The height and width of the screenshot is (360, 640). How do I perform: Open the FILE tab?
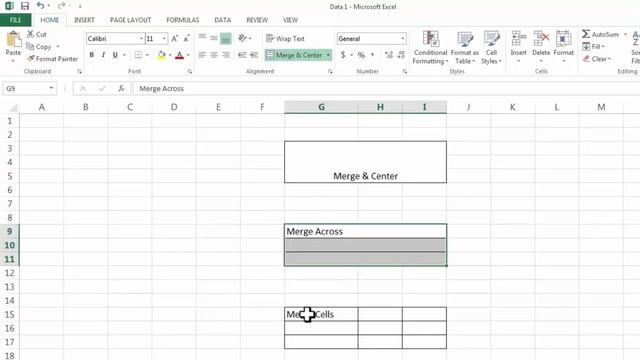(16, 20)
